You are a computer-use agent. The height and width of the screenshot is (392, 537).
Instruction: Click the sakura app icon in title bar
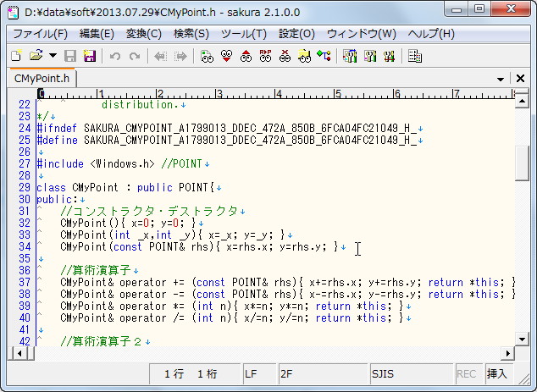[14, 13]
